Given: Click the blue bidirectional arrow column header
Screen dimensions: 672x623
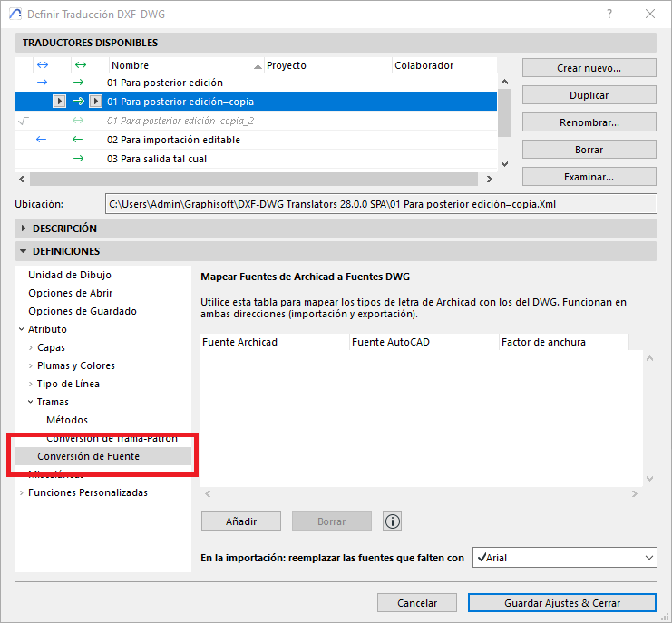Looking at the screenshot, I should [41, 65].
